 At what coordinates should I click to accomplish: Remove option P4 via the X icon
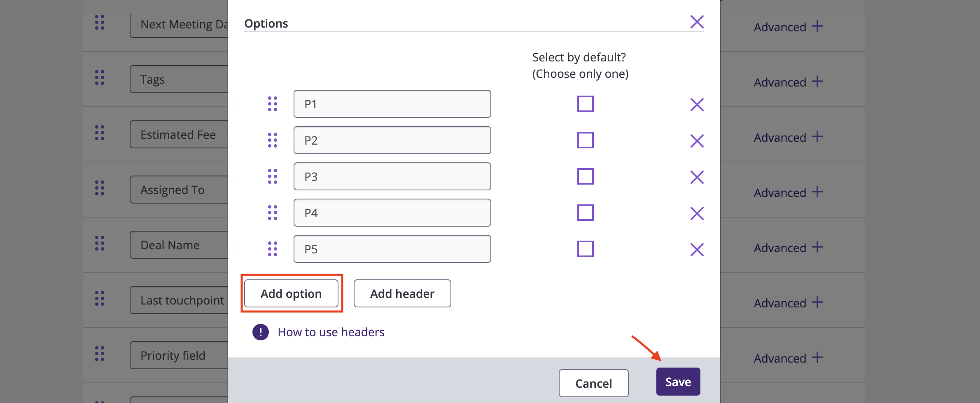697,213
